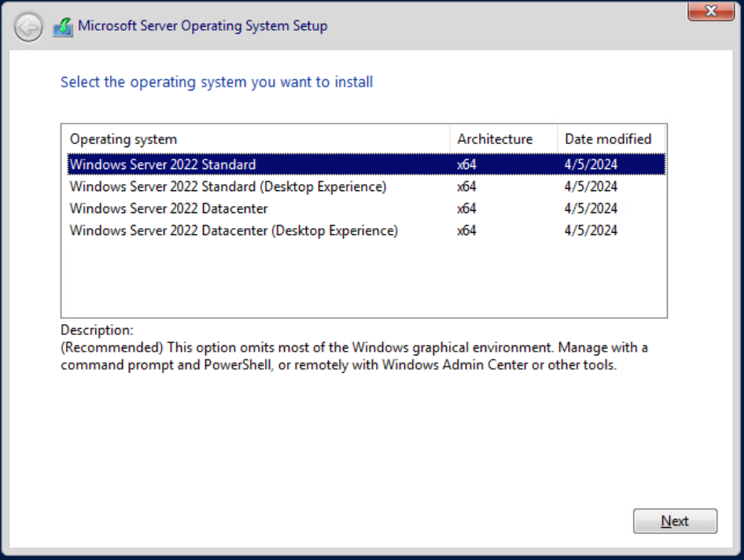Select Windows Server 2022 Datacenter
The width and height of the screenshot is (744, 560).
pos(168,208)
